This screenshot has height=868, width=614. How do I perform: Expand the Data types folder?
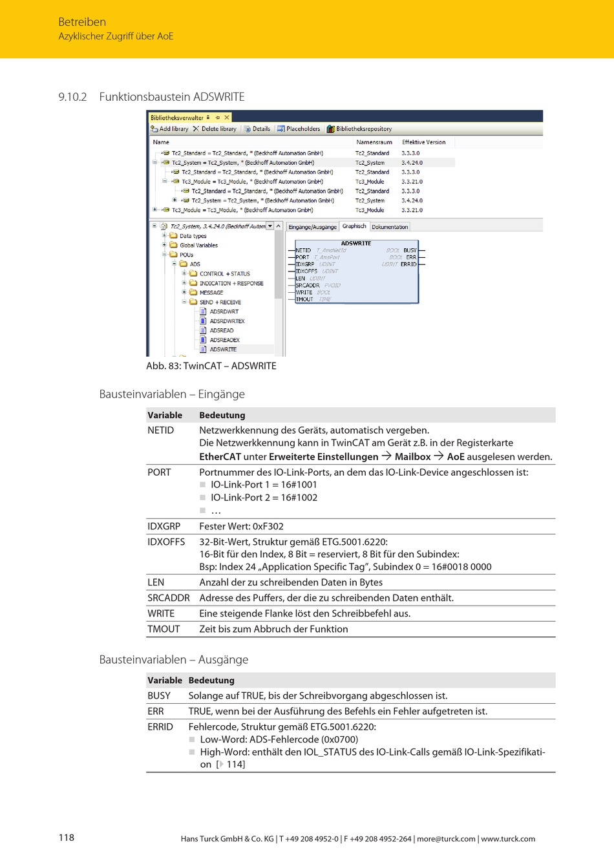coord(164,235)
